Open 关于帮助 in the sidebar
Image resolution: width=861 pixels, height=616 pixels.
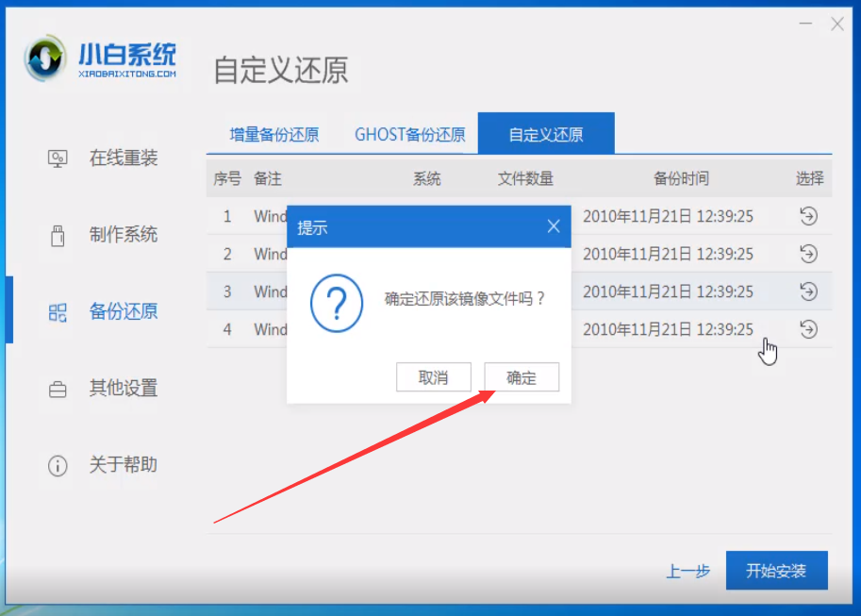[104, 464]
